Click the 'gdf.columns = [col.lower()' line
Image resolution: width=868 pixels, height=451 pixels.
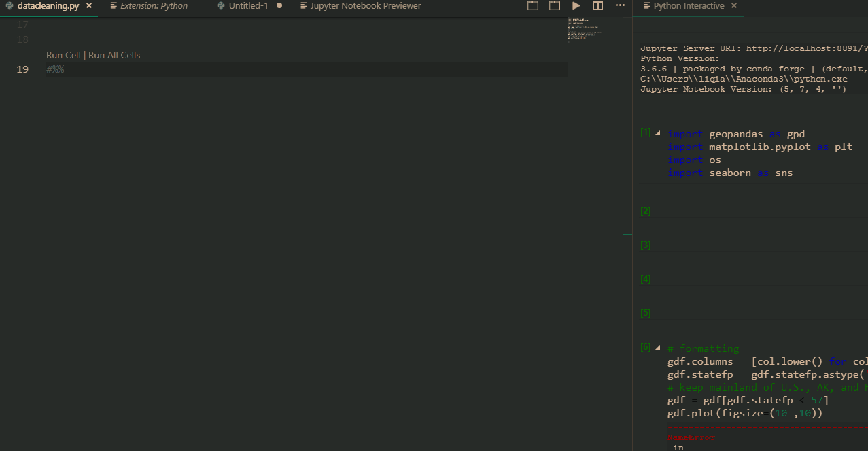tap(767, 361)
